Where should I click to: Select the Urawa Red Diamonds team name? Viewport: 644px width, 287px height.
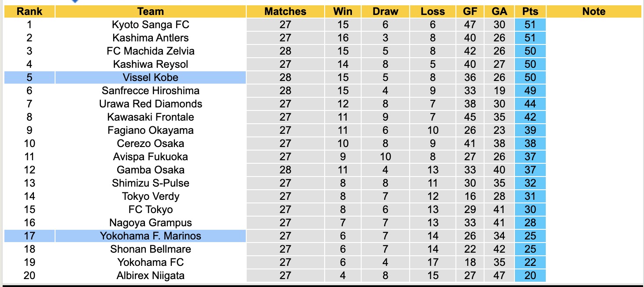coord(150,104)
